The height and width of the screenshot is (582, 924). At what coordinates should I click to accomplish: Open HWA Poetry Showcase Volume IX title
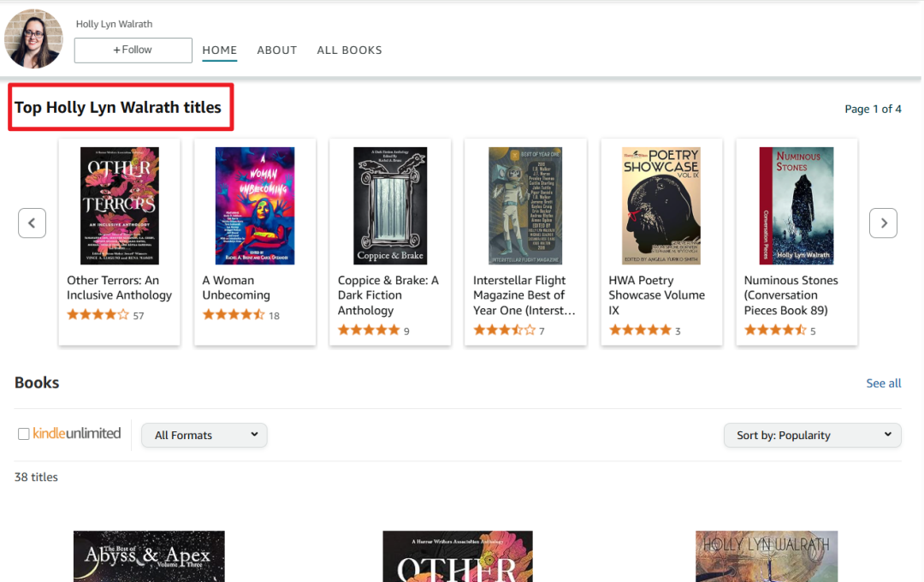pyautogui.click(x=656, y=295)
